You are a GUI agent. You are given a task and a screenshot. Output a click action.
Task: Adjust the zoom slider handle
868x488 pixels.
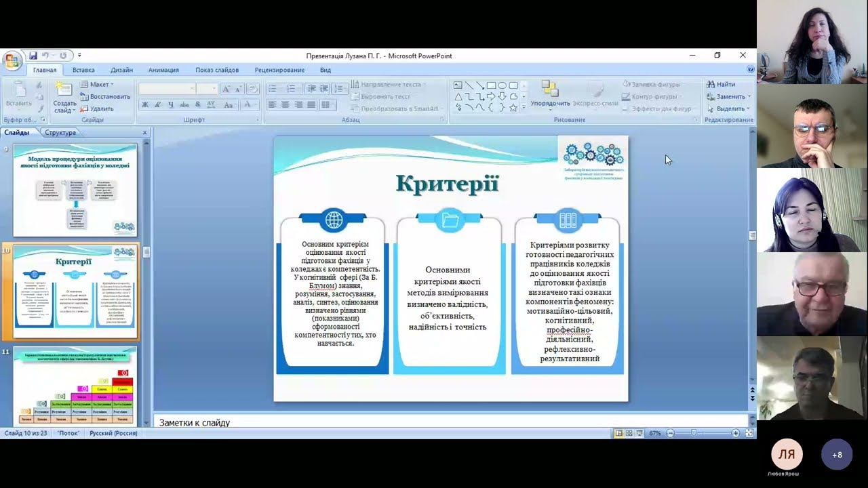[x=693, y=433]
